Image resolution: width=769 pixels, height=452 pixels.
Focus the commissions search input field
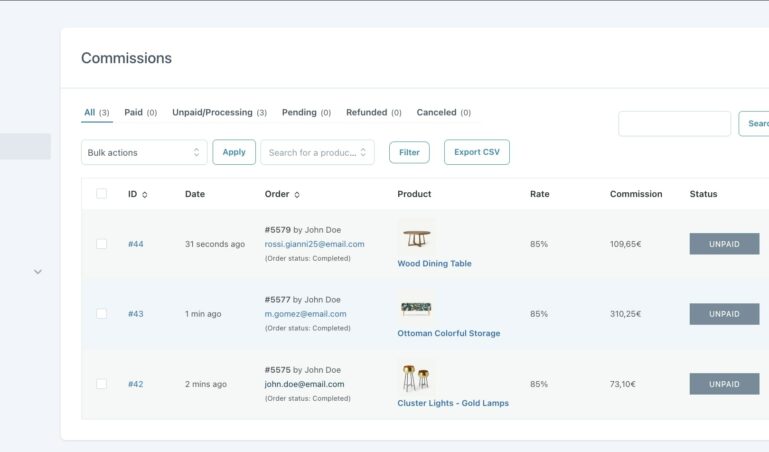pyautogui.click(x=674, y=124)
